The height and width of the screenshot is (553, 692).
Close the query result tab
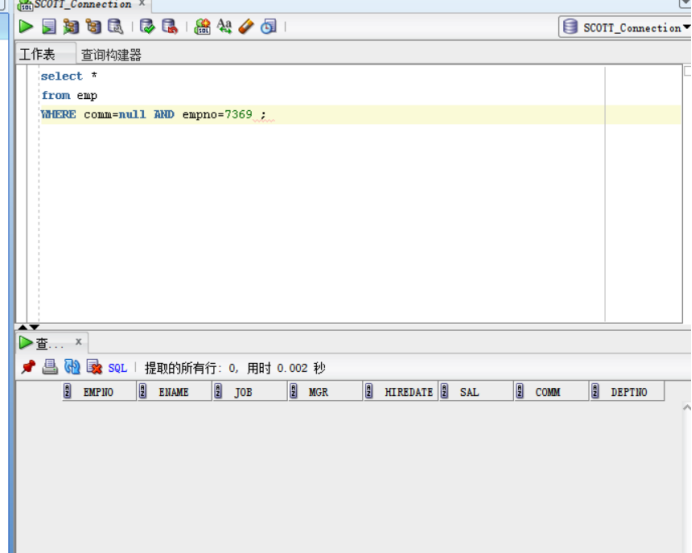pos(79,342)
